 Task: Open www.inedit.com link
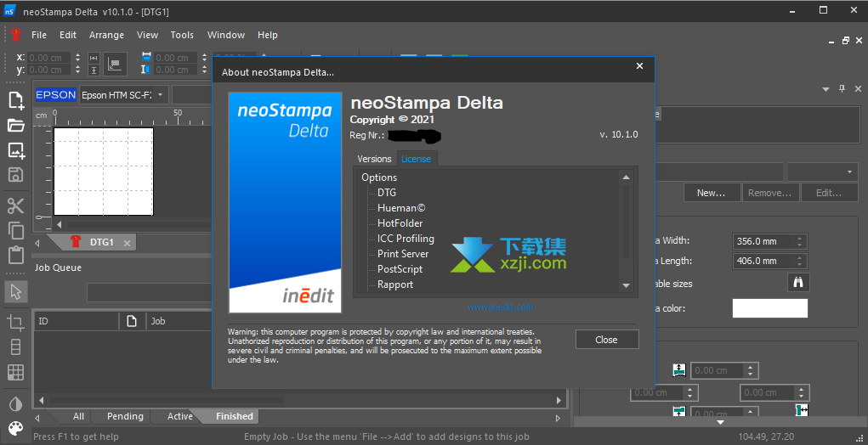click(501, 307)
